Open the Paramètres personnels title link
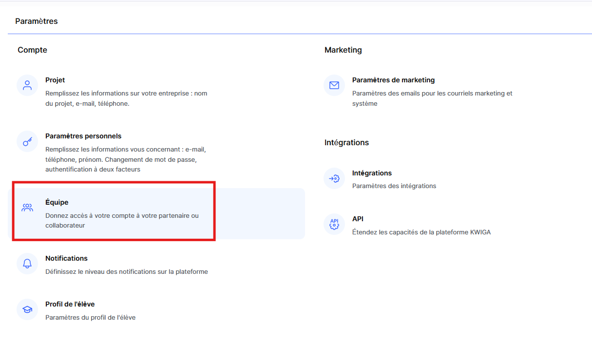This screenshot has height=364, width=592. click(x=83, y=136)
